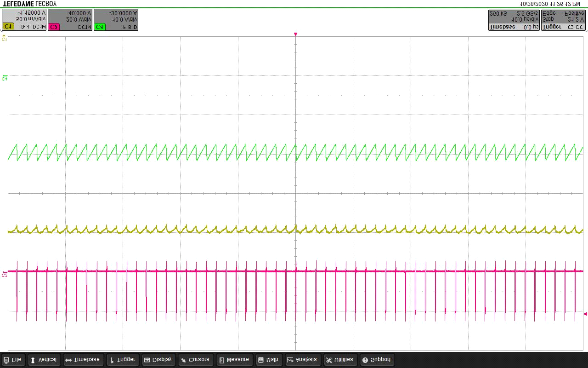Open the File menu
This screenshot has width=588, height=368.
pos(13,360)
